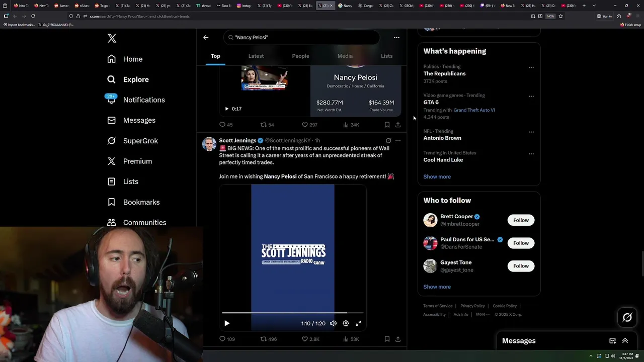Switch to the Top tab
Screen dimensions: 644x362
pyautogui.click(x=215, y=56)
